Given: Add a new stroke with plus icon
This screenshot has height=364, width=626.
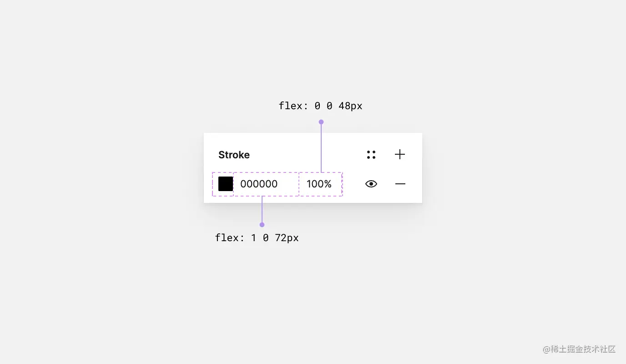Looking at the screenshot, I should [400, 155].
